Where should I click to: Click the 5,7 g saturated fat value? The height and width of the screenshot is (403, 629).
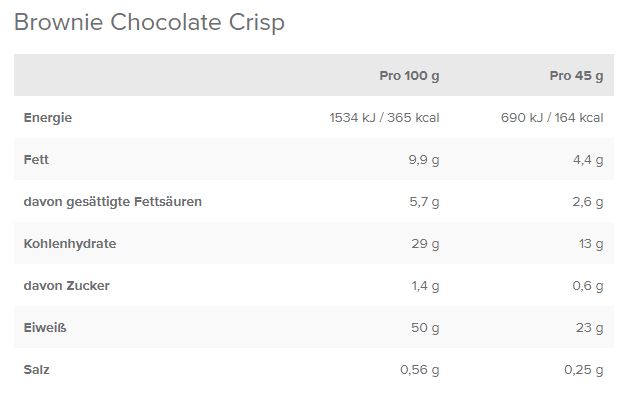coord(423,201)
